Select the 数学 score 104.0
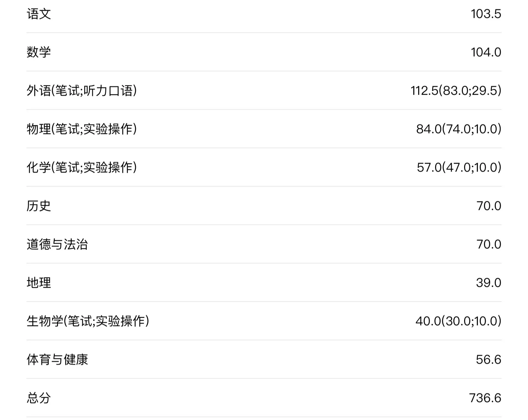Screen dimensions: 528x420 486,52
